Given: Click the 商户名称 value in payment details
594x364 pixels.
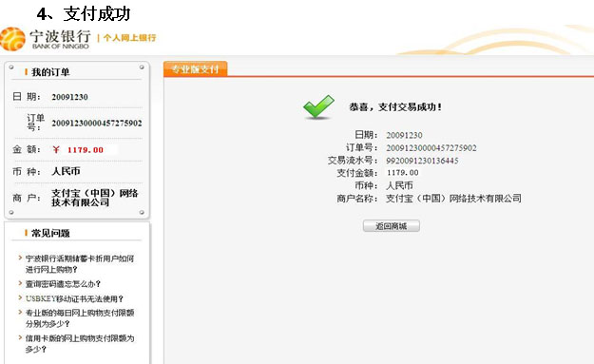Looking at the screenshot, I should 453,199.
